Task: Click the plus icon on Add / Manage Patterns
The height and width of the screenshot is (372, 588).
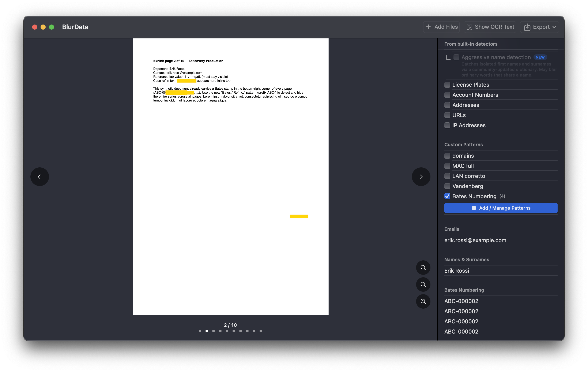Action: 474,208
